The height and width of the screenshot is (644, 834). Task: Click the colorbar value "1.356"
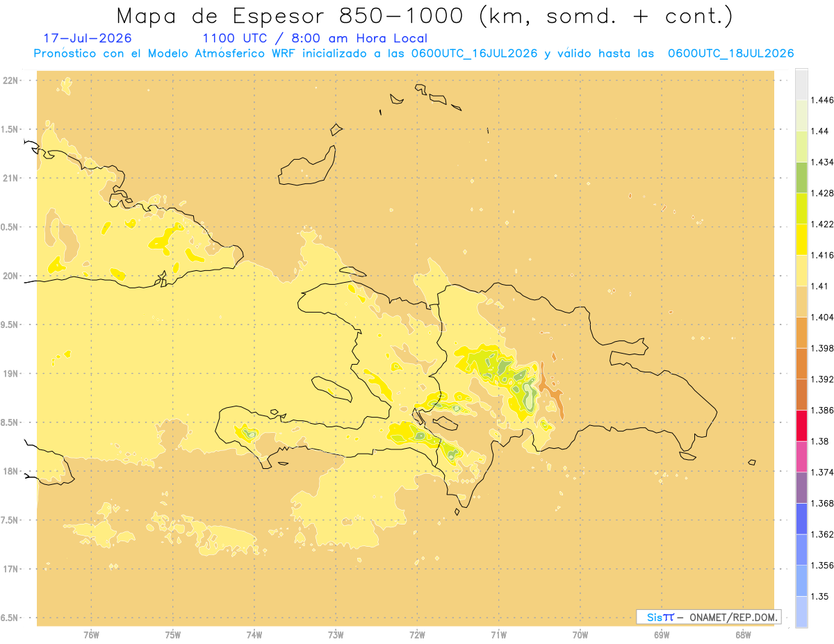click(x=822, y=565)
